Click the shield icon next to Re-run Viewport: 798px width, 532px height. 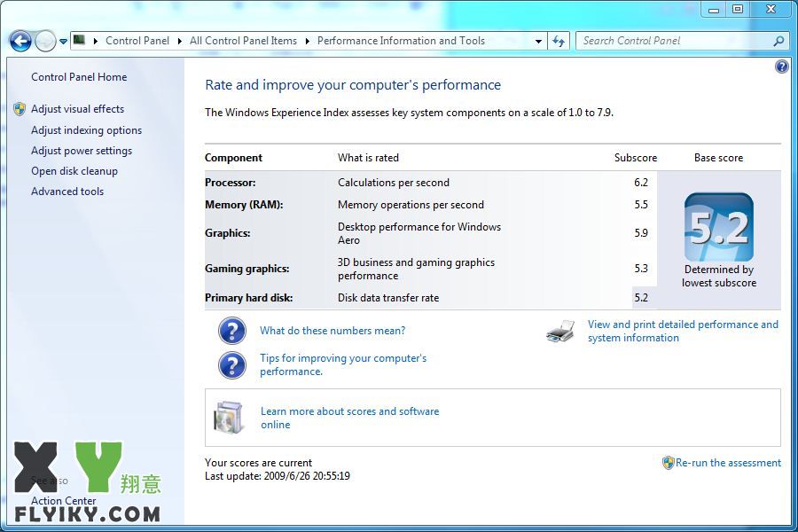tap(668, 463)
